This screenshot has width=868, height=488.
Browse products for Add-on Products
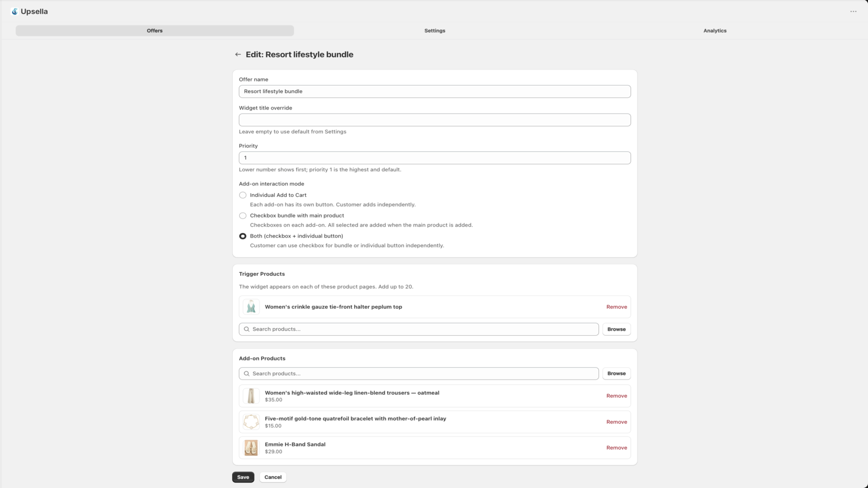point(616,374)
